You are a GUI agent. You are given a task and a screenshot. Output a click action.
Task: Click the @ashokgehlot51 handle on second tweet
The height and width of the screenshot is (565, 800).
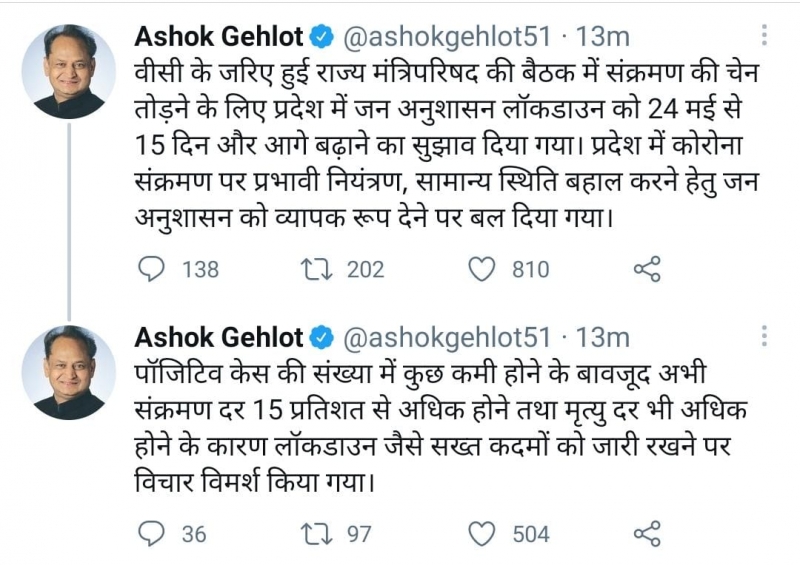pyautogui.click(x=446, y=336)
